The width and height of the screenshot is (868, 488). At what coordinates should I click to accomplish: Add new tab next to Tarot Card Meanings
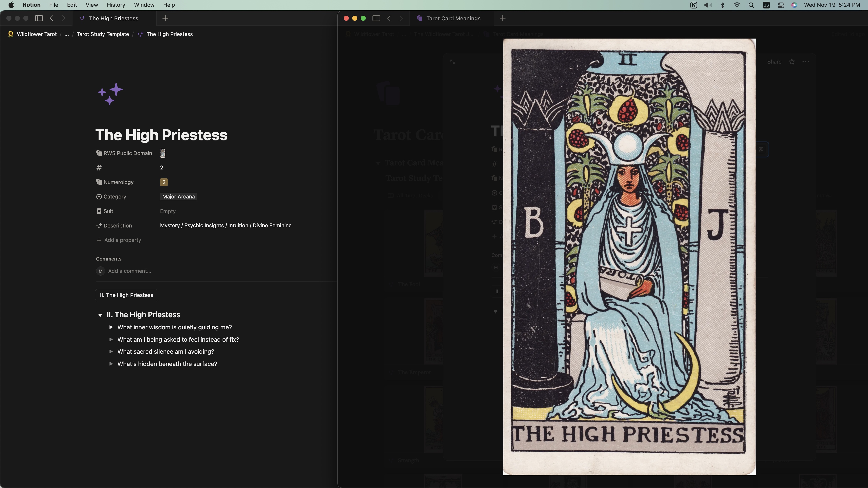(x=502, y=18)
